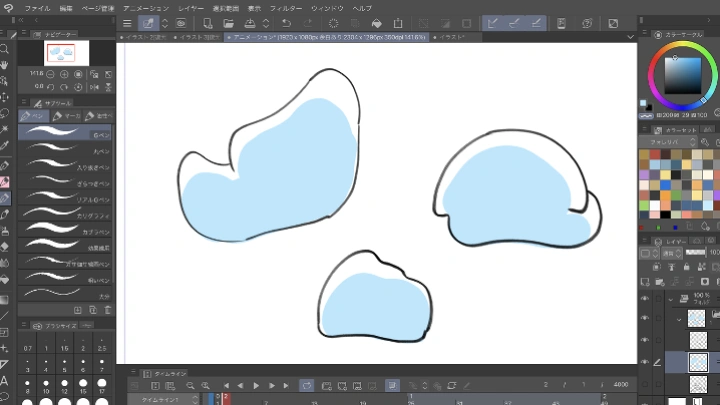Toggle loop playback in timeline

point(307,386)
